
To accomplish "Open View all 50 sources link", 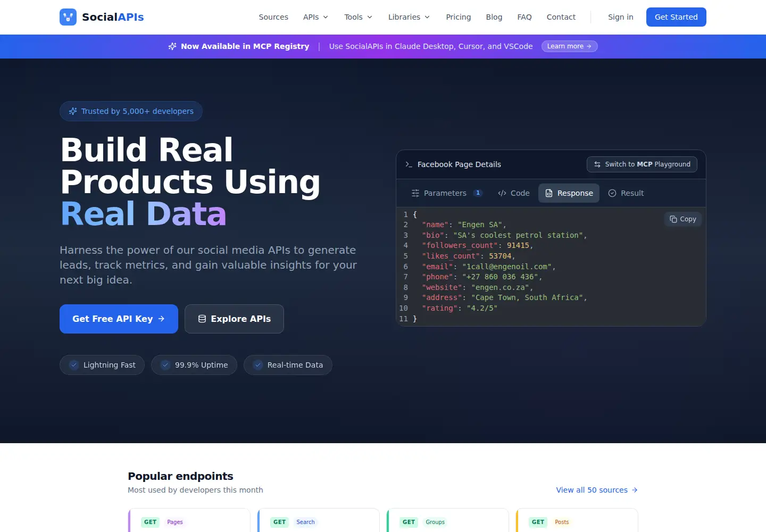I will 597,490.
